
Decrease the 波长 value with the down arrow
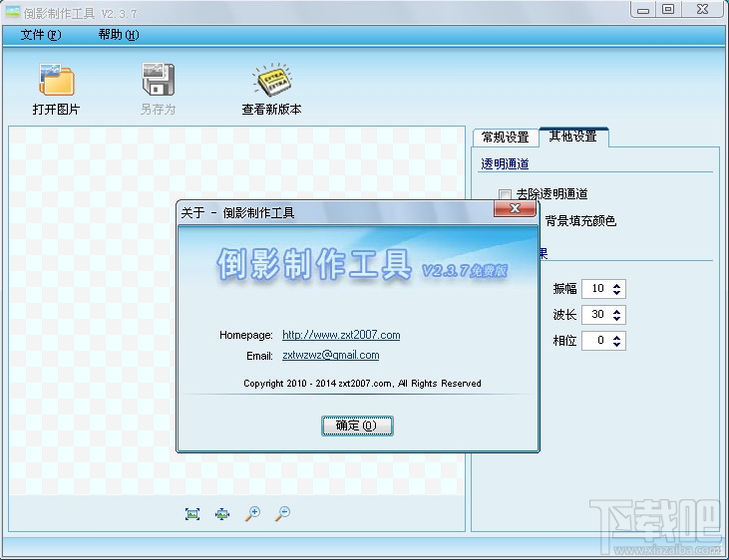pos(617,318)
